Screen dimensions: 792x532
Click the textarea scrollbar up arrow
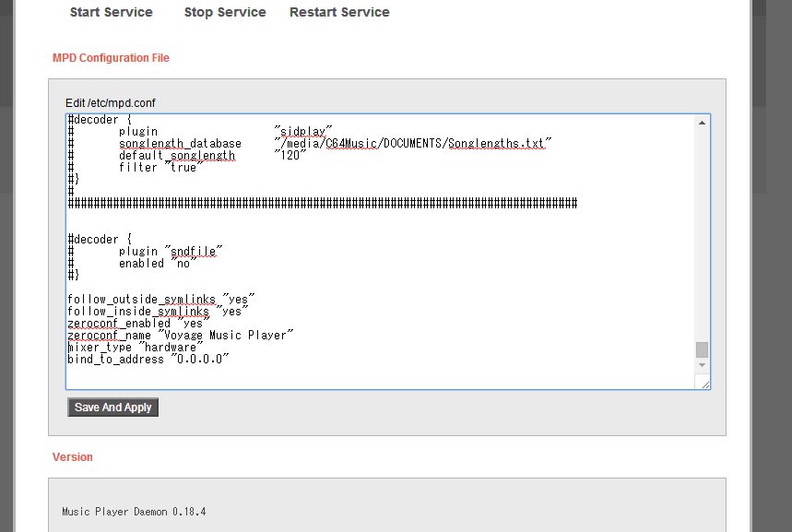coord(703,123)
